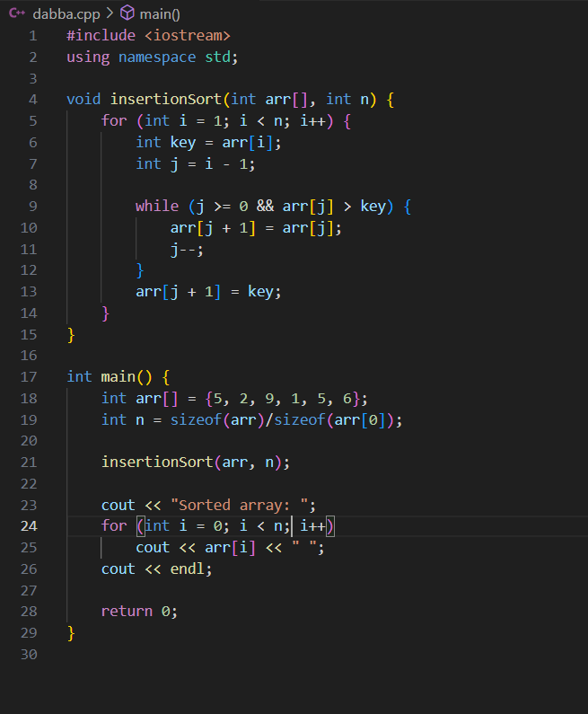Select the main() breadcrumb entry
The width and height of the screenshot is (588, 714).
click(x=160, y=14)
